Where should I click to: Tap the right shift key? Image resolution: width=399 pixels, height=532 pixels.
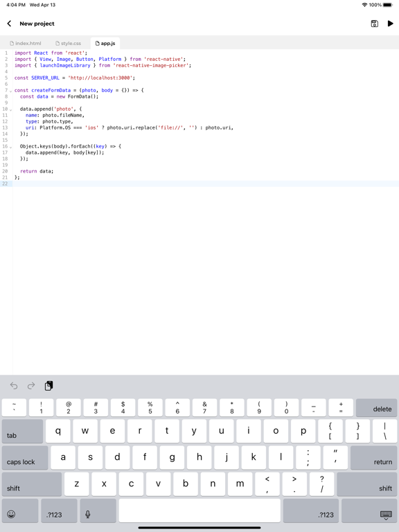(x=366, y=484)
